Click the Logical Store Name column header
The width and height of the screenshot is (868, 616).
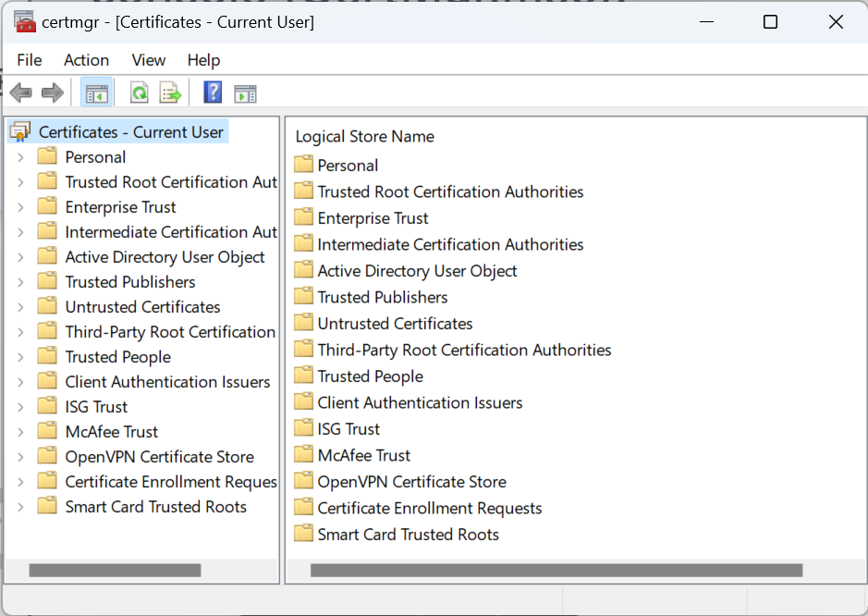pos(364,137)
